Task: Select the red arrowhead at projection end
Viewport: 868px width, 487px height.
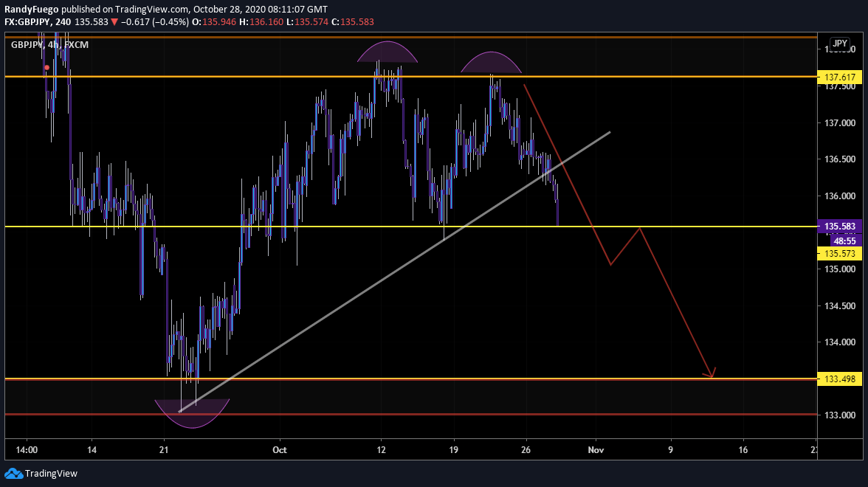Action: coord(711,373)
